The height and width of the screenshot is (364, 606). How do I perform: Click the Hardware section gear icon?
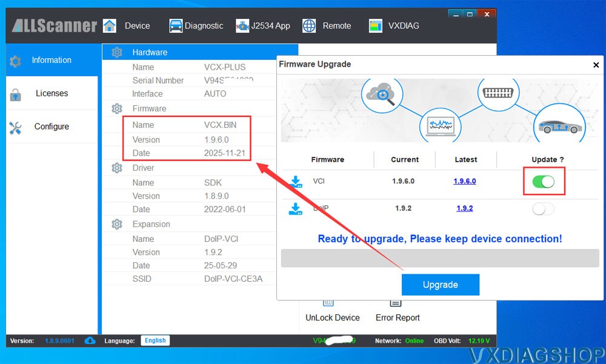117,52
